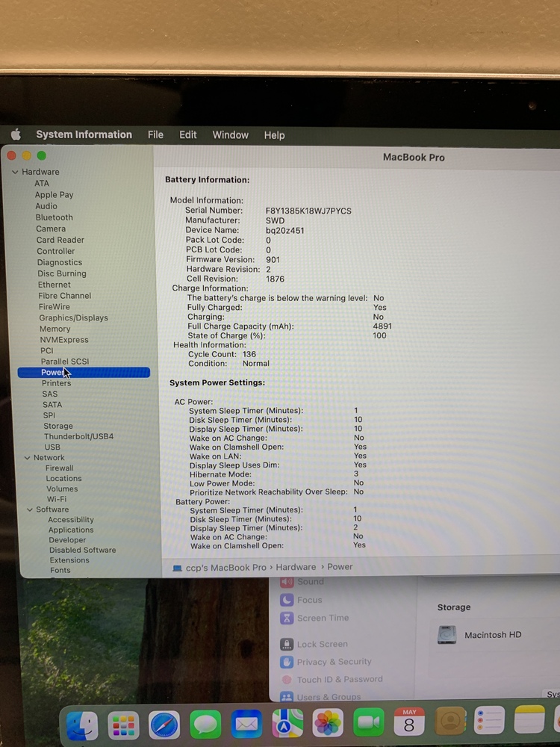Select Bluetooth in sidebar
This screenshot has width=560, height=747.
(55, 217)
